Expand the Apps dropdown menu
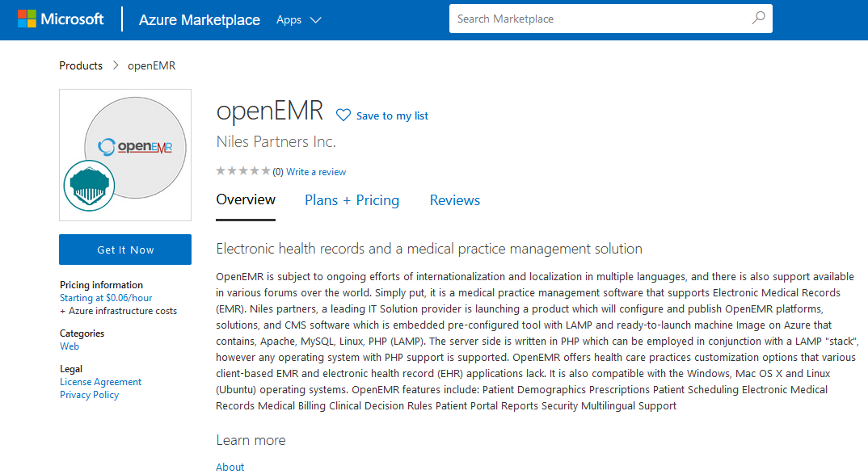 tap(298, 19)
